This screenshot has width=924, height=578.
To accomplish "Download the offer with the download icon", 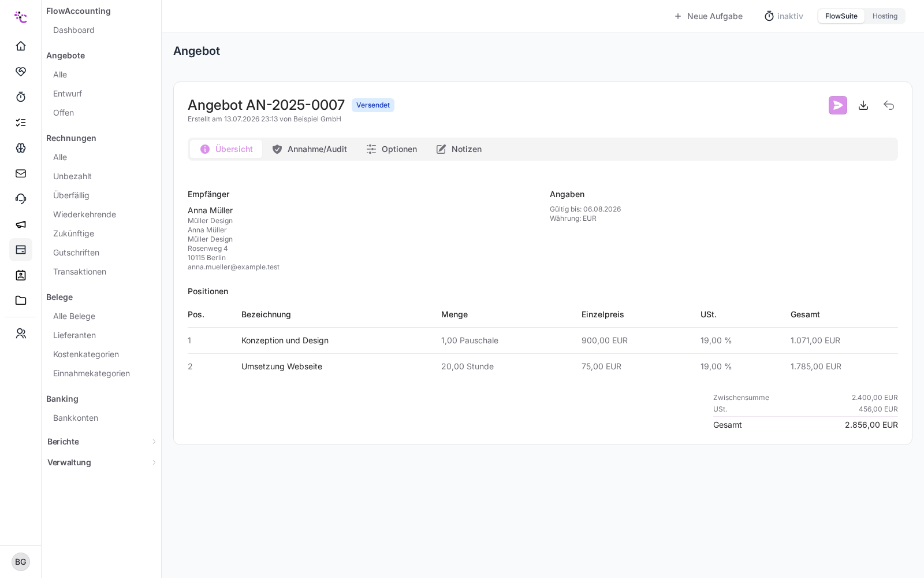I will tap(863, 105).
